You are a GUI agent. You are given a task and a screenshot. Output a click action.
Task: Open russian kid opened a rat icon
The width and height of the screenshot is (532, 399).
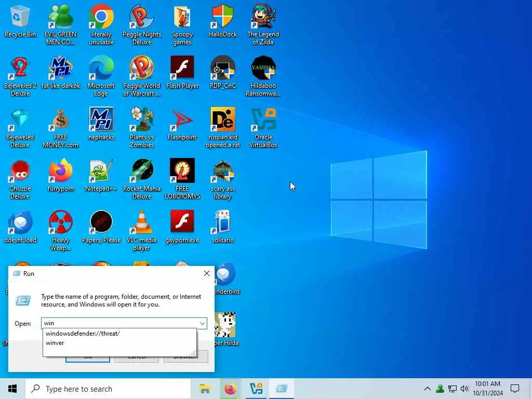pos(222,128)
